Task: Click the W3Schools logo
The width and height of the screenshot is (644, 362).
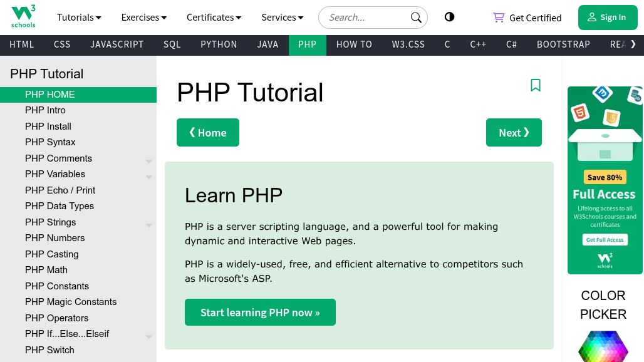Action: [x=23, y=16]
